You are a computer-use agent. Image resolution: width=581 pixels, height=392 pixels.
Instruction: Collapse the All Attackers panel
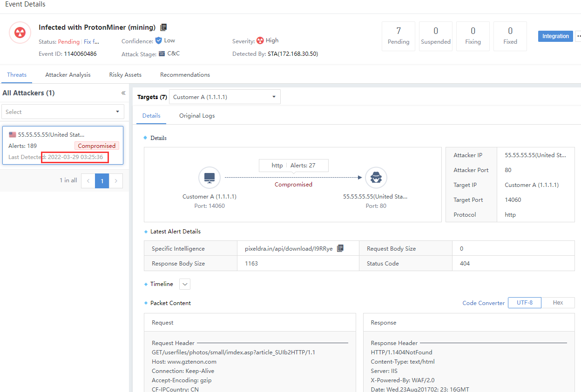[x=123, y=93]
